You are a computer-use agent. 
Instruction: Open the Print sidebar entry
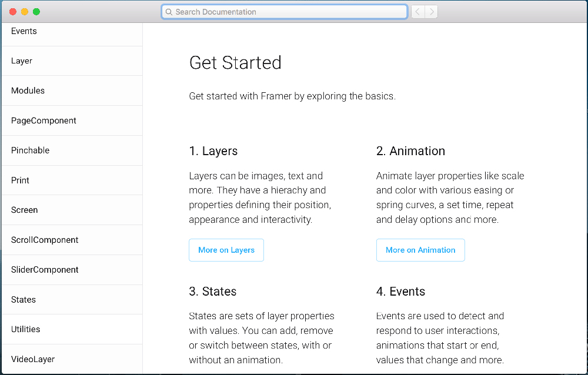coord(20,180)
